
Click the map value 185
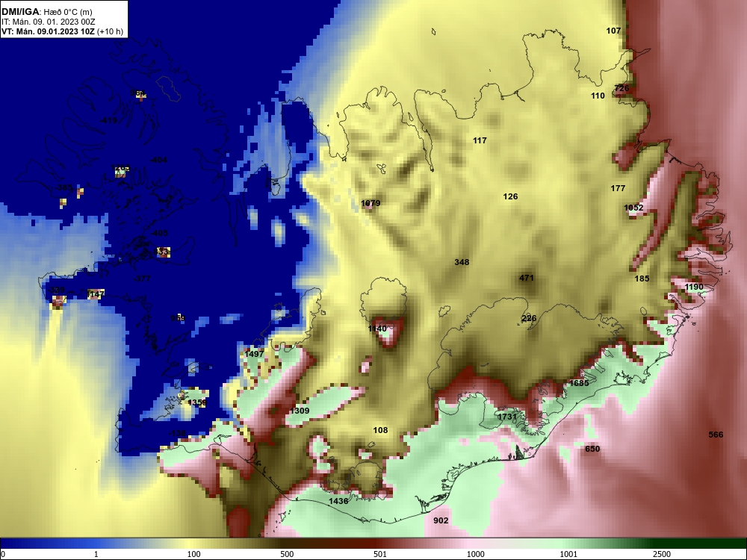click(x=642, y=279)
